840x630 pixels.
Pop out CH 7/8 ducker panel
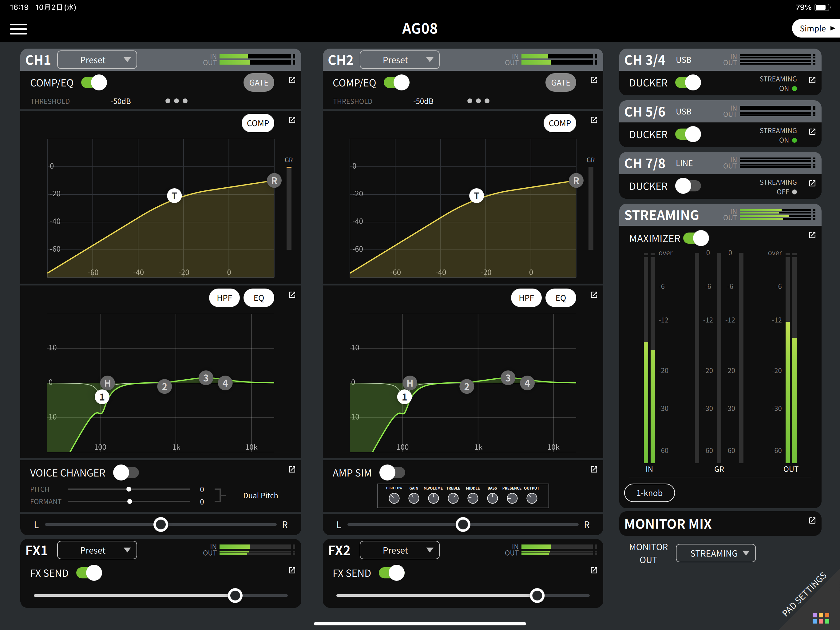pyautogui.click(x=812, y=183)
